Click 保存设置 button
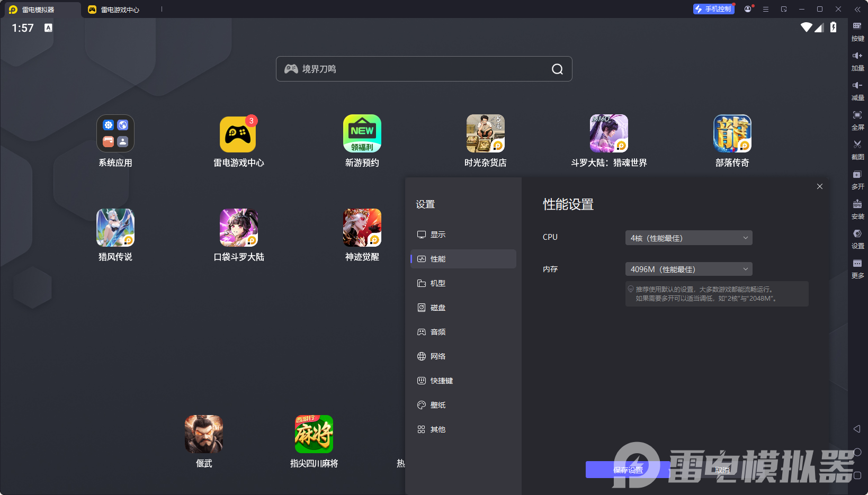This screenshot has height=495, width=868. 628,470
